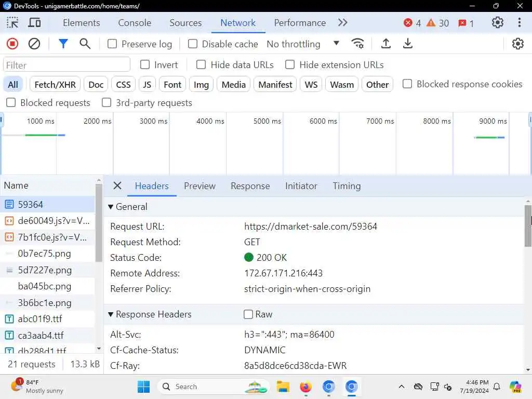Select the 59364 request row

[x=47, y=204]
